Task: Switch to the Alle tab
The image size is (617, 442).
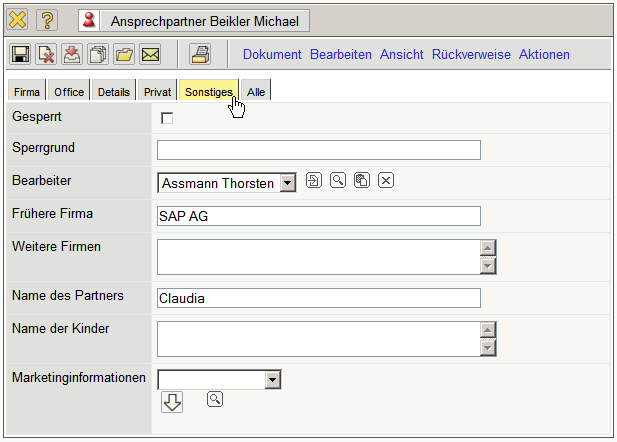Action: (x=256, y=92)
